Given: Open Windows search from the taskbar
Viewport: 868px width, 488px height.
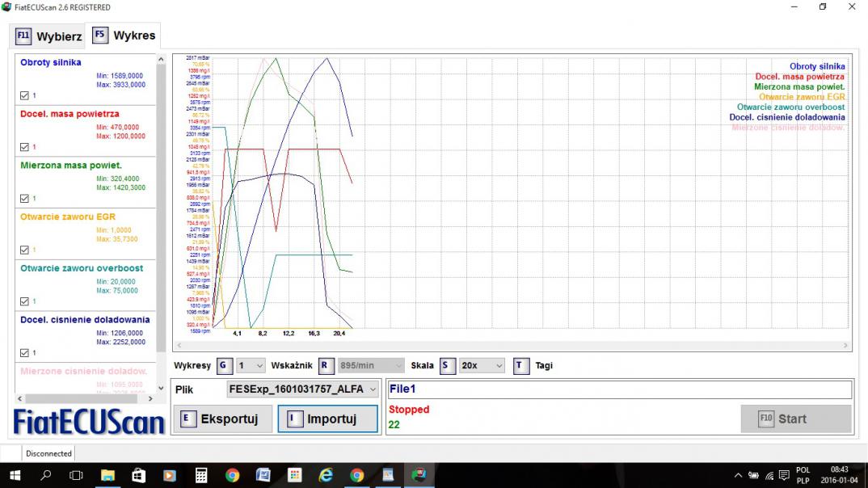Looking at the screenshot, I should 46,475.
